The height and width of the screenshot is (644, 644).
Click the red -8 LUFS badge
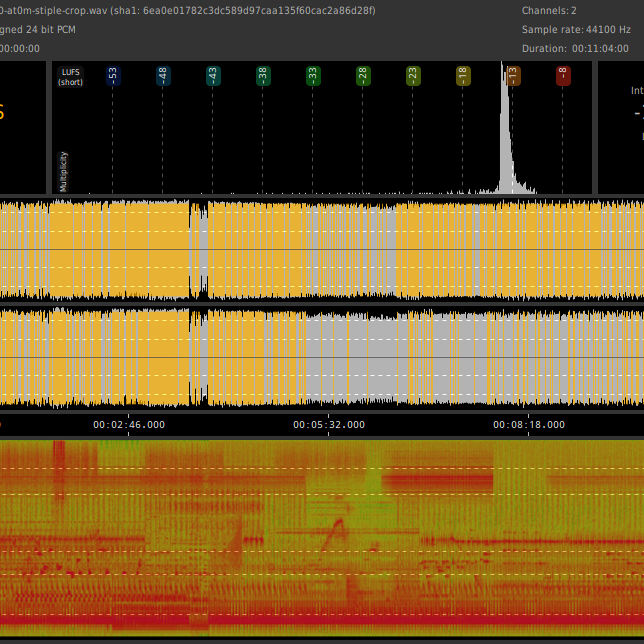[563, 76]
